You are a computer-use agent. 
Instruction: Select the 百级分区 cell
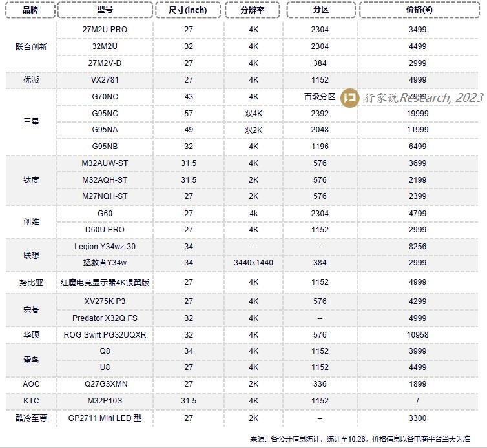(x=320, y=97)
